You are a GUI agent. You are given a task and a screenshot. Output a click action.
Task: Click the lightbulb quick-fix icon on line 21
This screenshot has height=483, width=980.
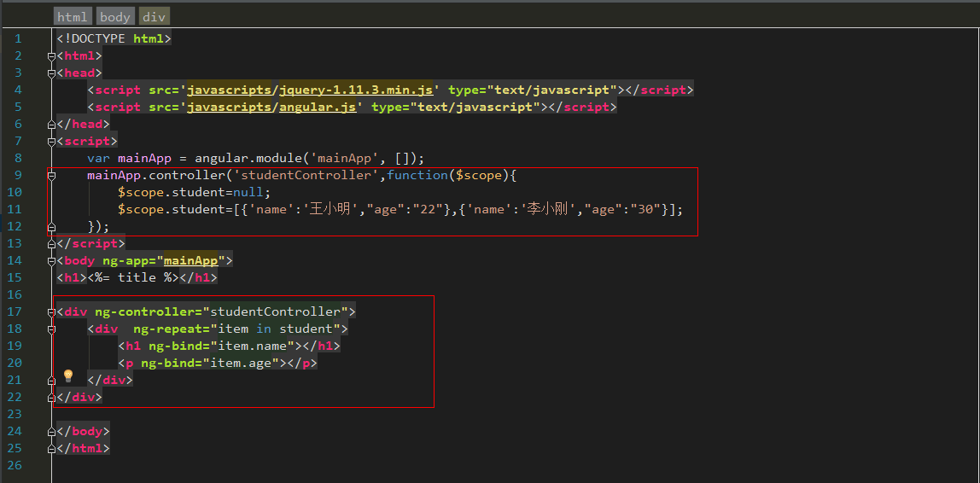(68, 376)
